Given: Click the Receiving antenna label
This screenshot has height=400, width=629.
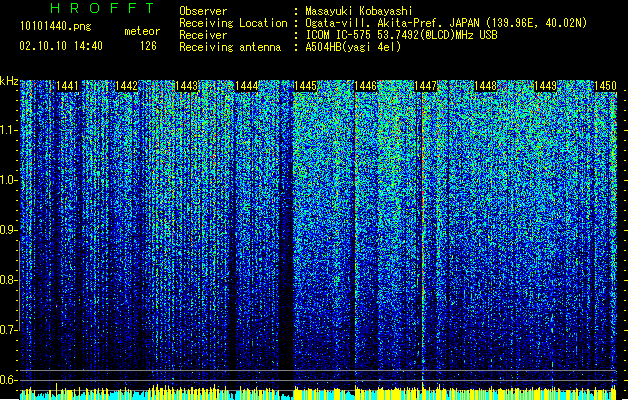Looking at the screenshot, I should pyautogui.click(x=230, y=47).
